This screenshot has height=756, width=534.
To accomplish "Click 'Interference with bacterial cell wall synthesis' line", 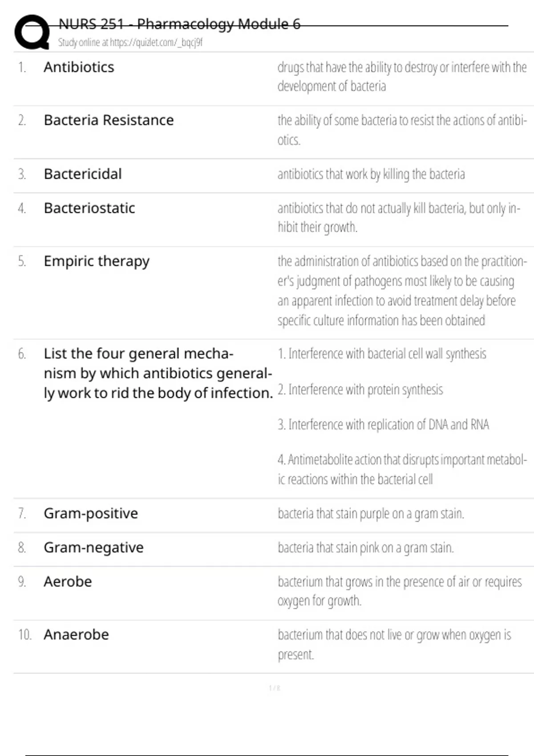I will (x=382, y=354).
